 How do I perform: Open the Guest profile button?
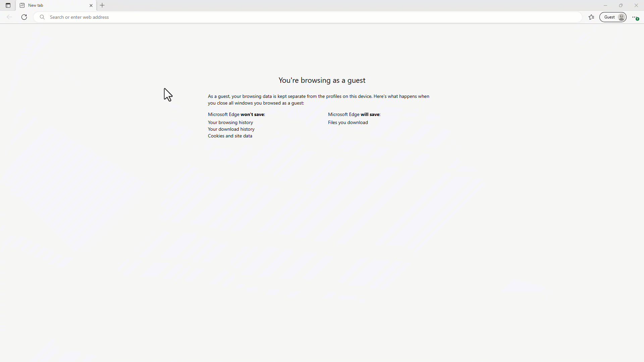coord(613,17)
